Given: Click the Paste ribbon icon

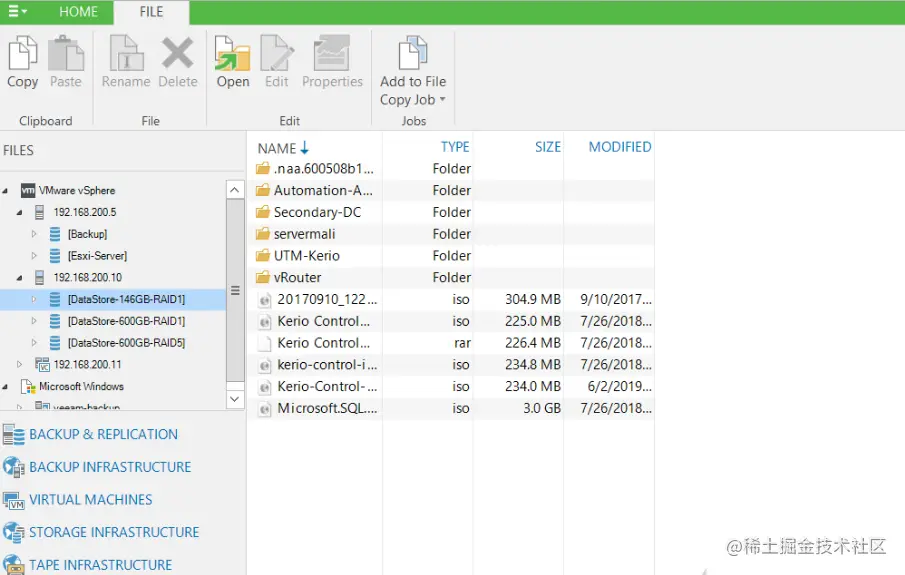Looking at the screenshot, I should 66,53.
